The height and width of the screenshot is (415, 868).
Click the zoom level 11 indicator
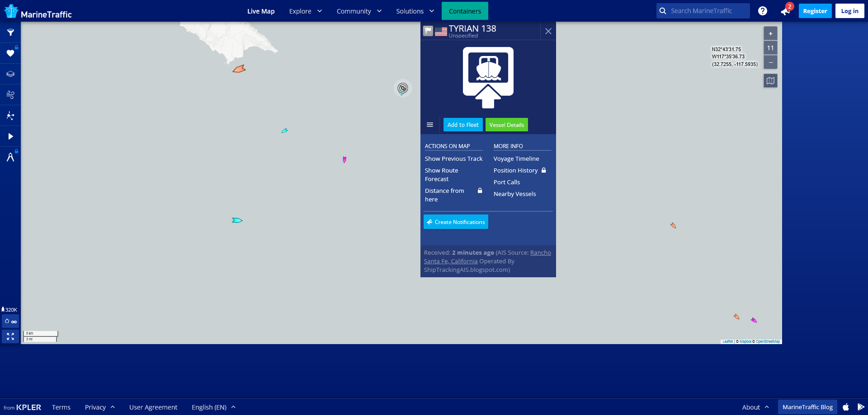(x=770, y=48)
